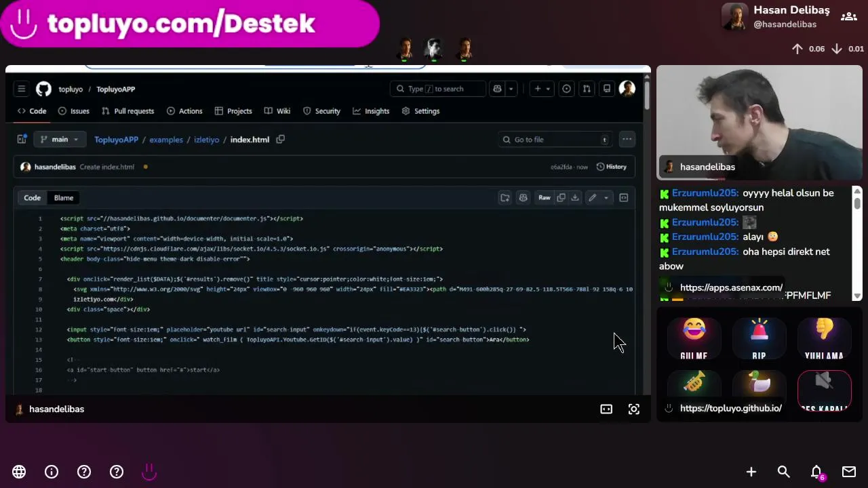The width and height of the screenshot is (868, 488).
Task: Expand the main branch selector
Action: click(x=60, y=140)
